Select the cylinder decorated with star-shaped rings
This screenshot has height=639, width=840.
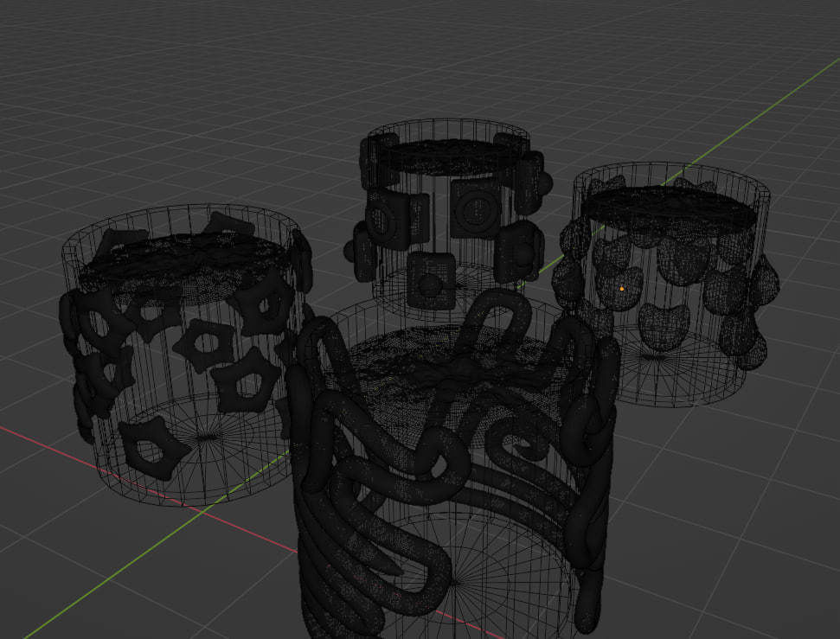click(185, 356)
